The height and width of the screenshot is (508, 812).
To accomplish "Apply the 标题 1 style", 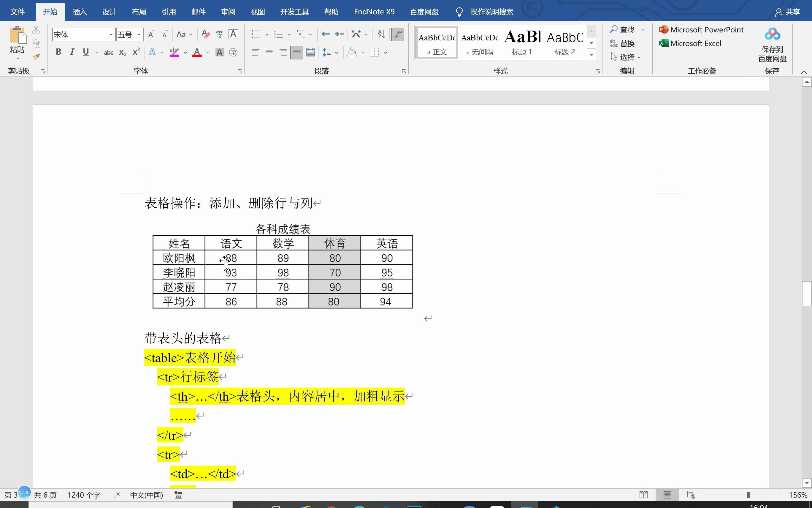I will 522,43.
